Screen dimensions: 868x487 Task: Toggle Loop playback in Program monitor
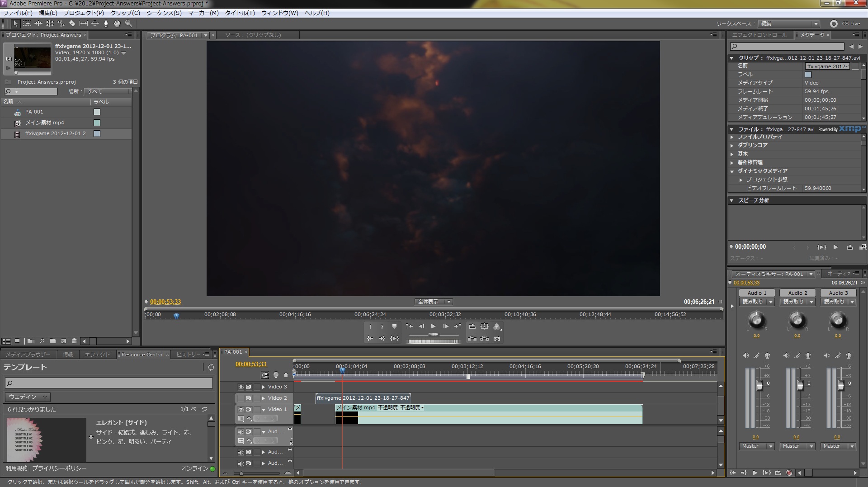472,326
